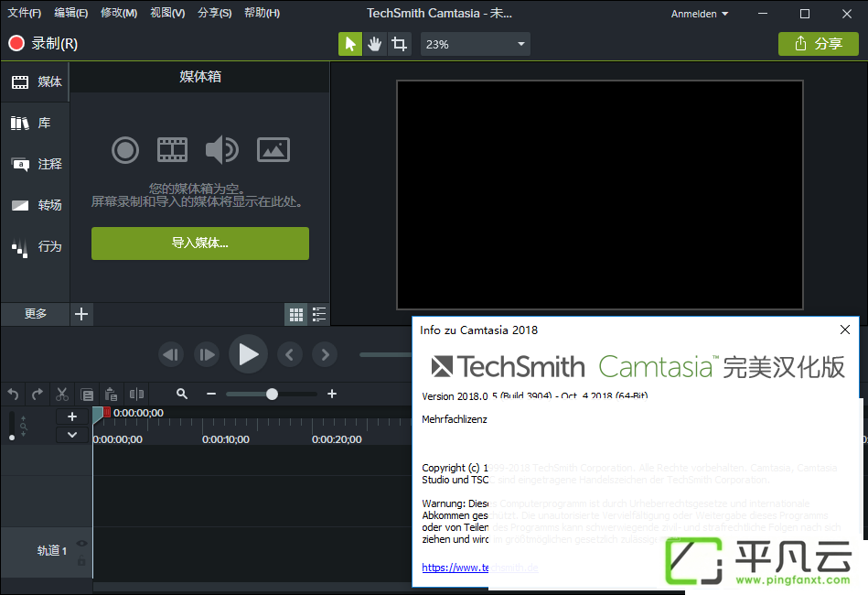Click the Redo arrow in timeline toolbar
This screenshot has width=868, height=595.
tap(38, 395)
